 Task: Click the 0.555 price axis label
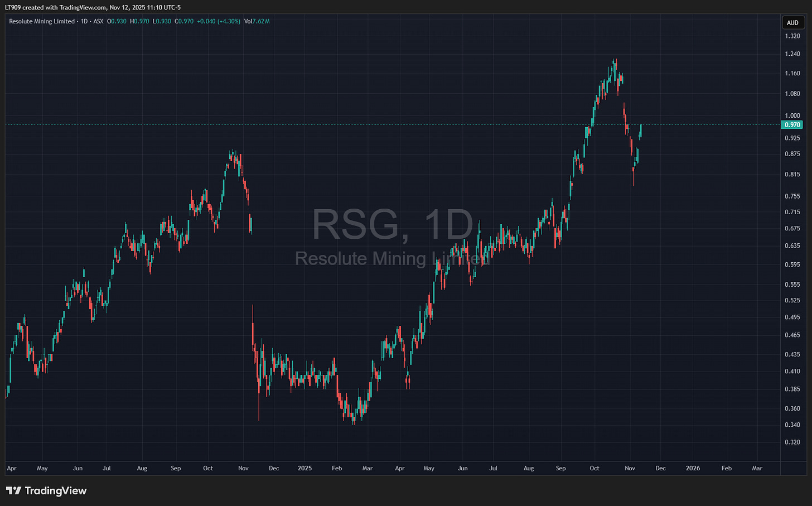pos(792,285)
